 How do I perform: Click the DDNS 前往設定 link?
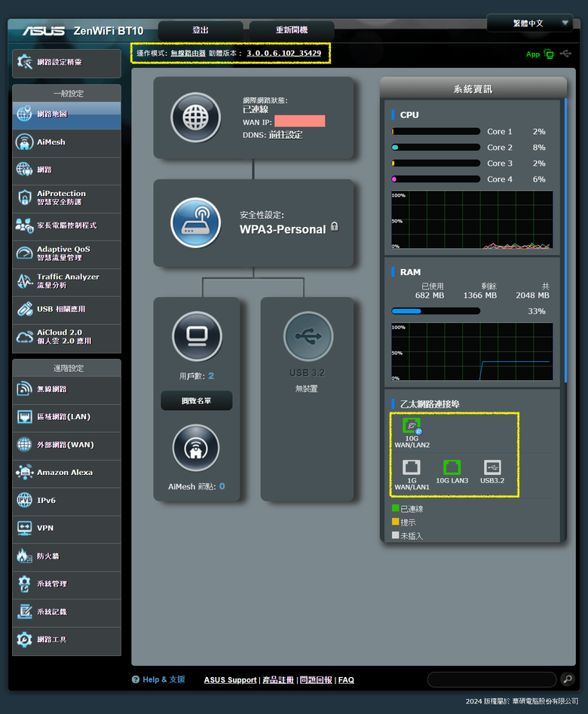tap(286, 135)
